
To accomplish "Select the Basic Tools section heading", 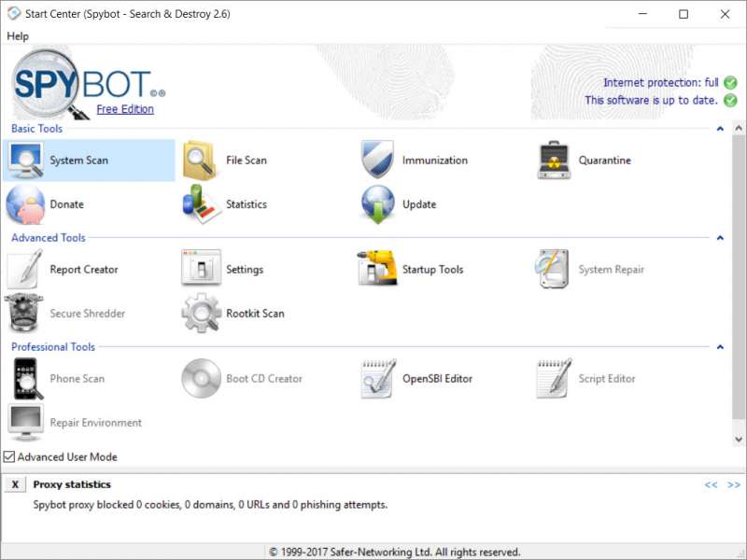I will click(36, 129).
